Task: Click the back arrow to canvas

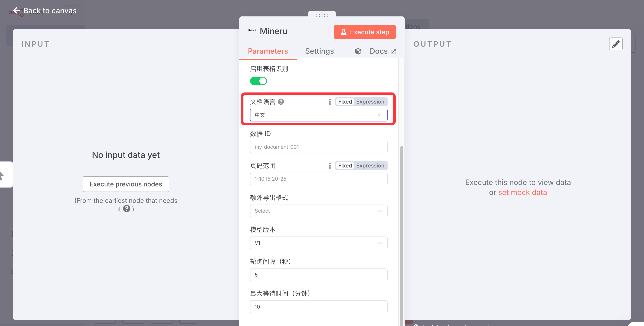Action: click(16, 10)
